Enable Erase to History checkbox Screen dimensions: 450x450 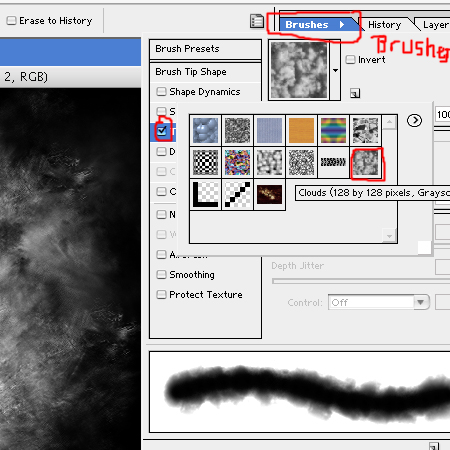point(11,21)
